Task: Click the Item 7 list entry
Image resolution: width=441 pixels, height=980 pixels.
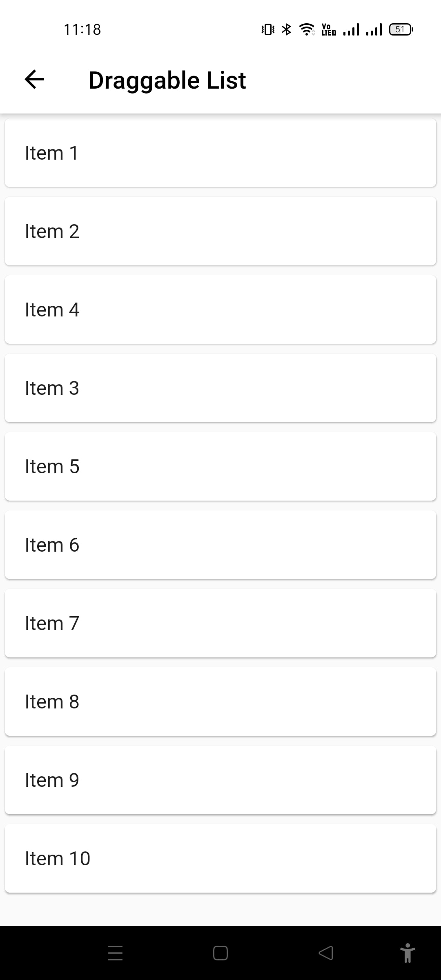Action: 220,624
